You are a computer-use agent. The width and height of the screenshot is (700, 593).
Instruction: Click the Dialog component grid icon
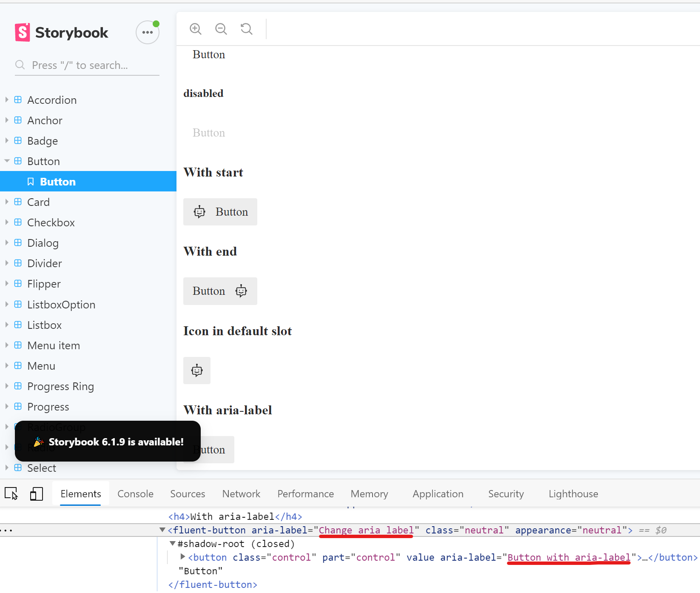click(x=18, y=243)
